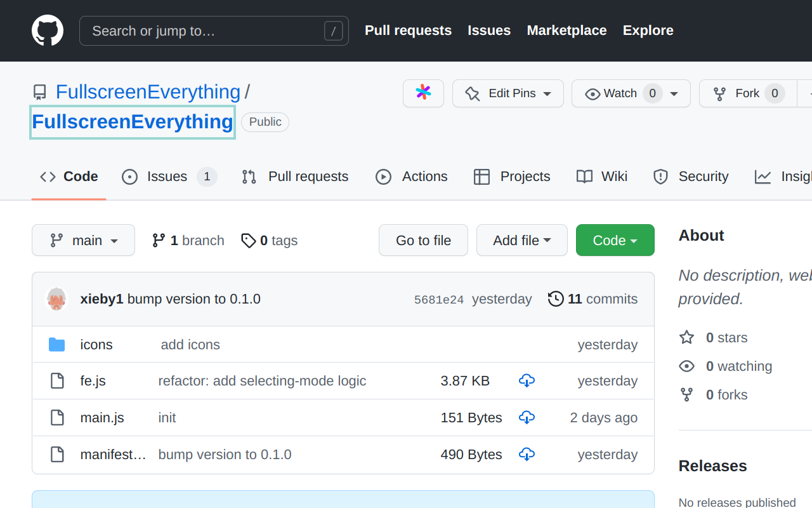This screenshot has height=508, width=812.
Task: Go to Explore
Action: click(648, 30)
